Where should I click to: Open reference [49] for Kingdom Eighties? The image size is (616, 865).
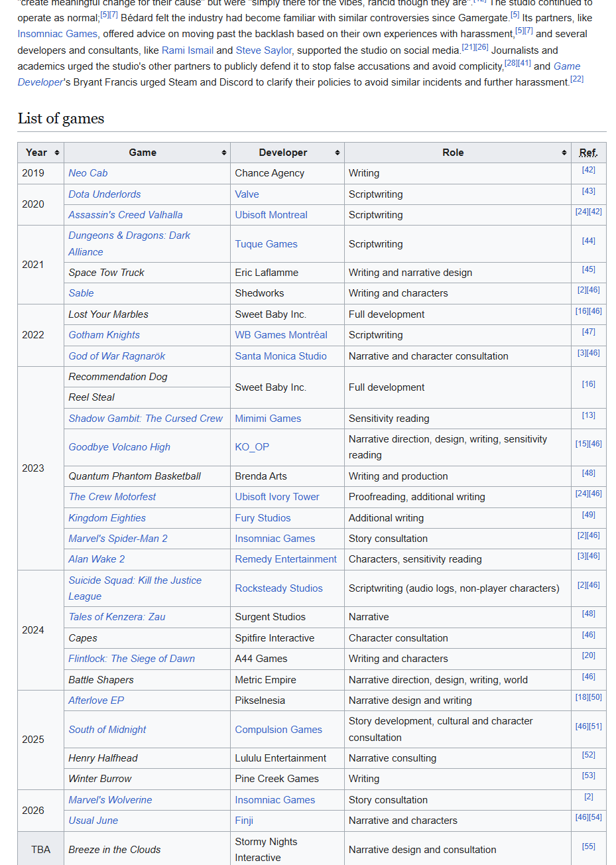(588, 515)
